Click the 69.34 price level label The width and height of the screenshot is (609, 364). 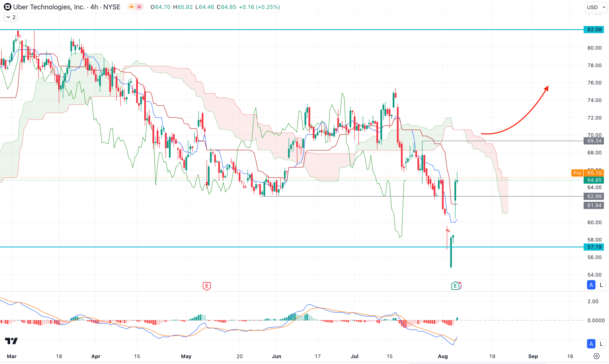click(x=594, y=141)
